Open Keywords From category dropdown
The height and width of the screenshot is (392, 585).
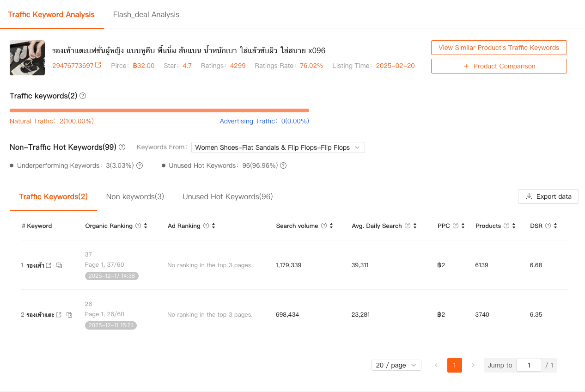[x=278, y=147]
